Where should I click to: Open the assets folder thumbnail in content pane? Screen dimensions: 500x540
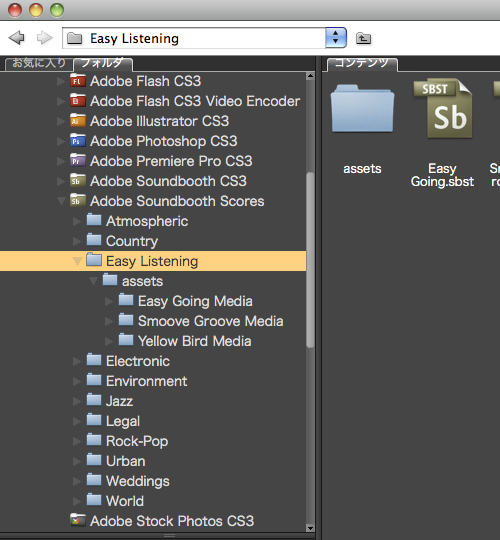coord(362,108)
